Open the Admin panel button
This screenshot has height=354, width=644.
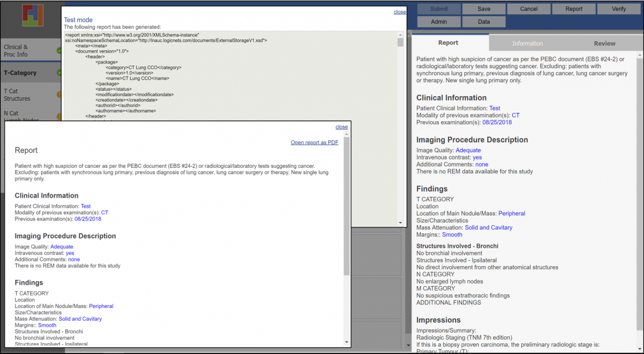[x=439, y=21]
